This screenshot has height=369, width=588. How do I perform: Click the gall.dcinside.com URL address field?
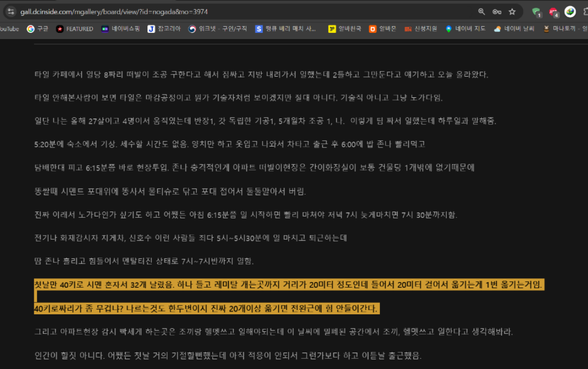tap(218, 11)
